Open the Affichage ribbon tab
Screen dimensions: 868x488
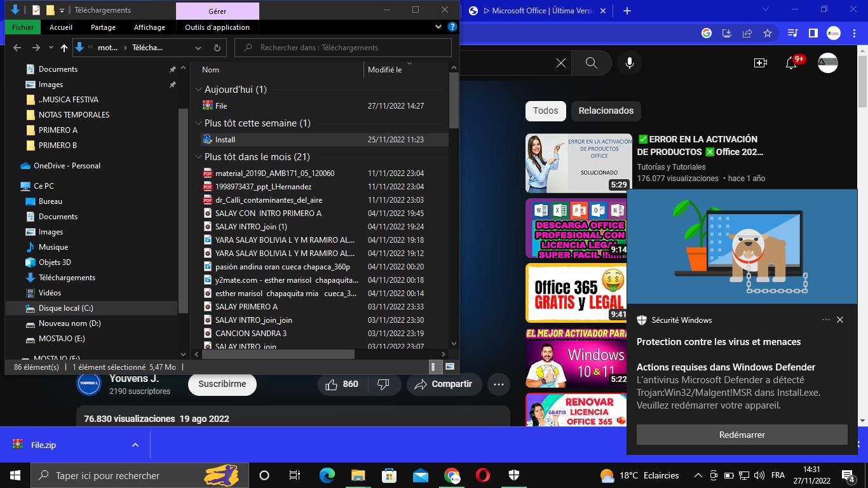pyautogui.click(x=149, y=27)
